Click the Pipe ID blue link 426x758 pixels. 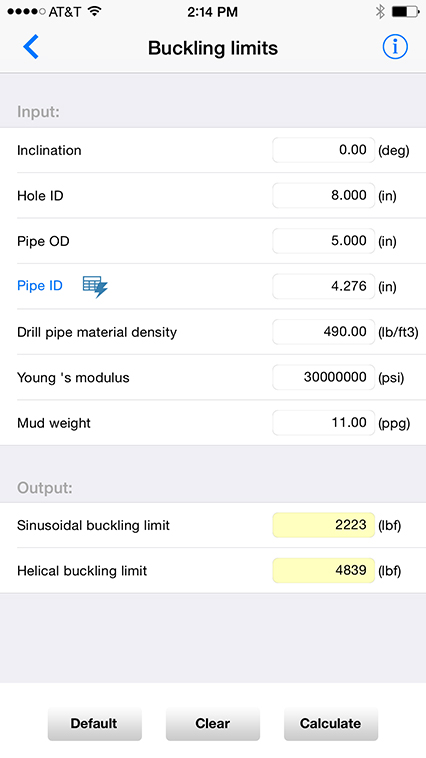pos(40,286)
